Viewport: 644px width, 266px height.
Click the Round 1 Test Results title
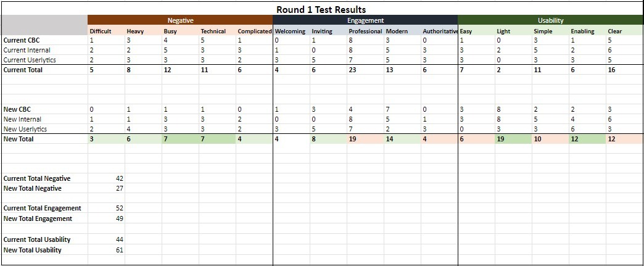click(x=321, y=9)
